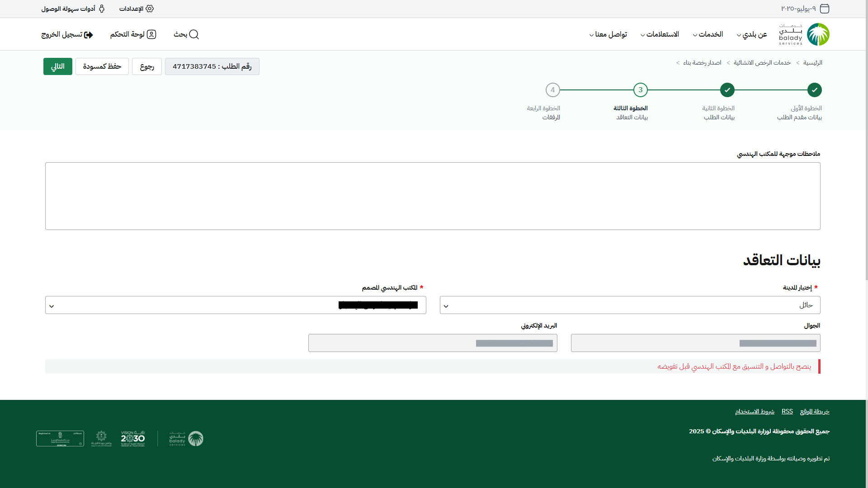The image size is (868, 488).
Task: Click the Vision 2030 footer logo
Action: click(x=133, y=438)
